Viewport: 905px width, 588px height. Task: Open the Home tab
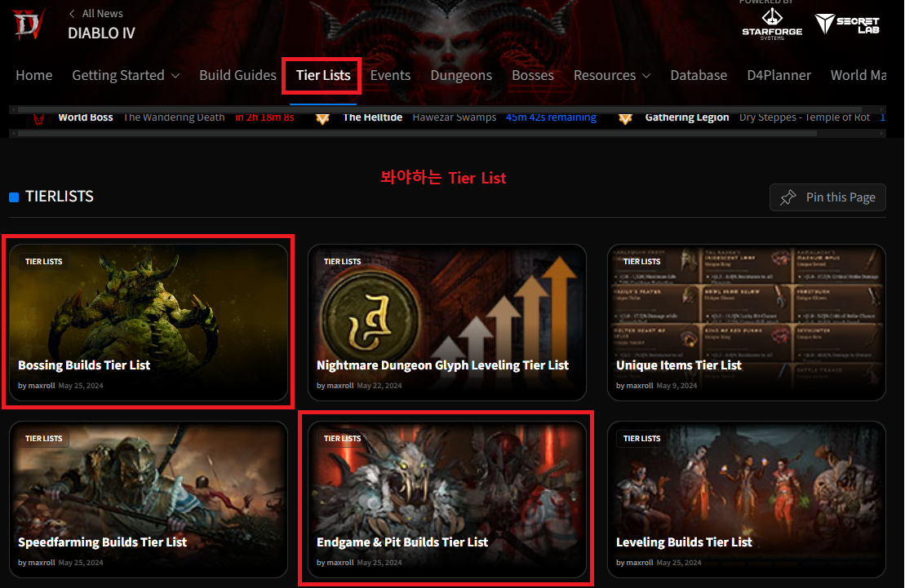coord(34,76)
